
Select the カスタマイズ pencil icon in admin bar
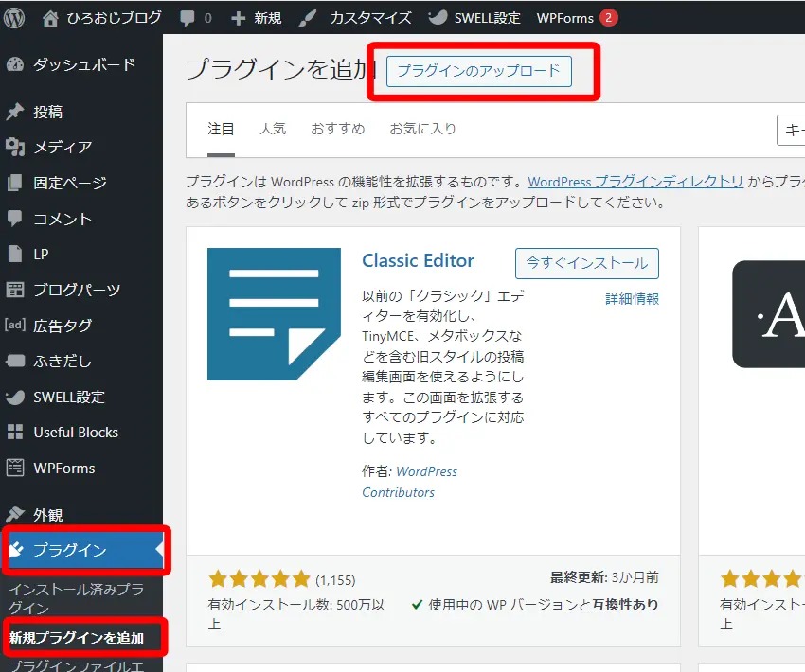[x=307, y=15]
